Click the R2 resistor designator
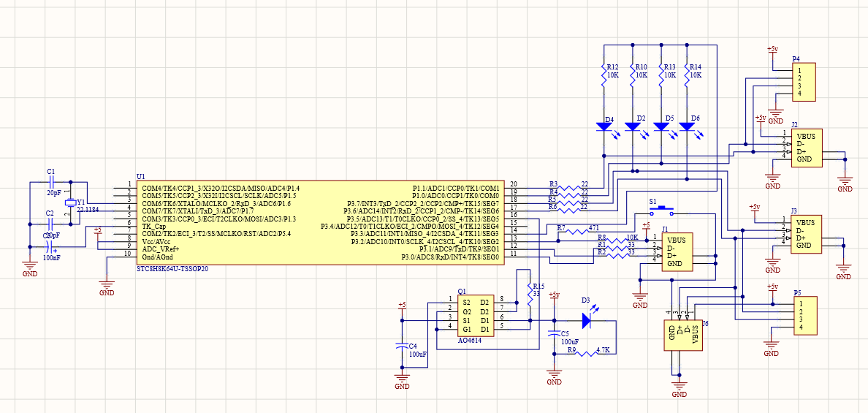Viewport: 868px width, 413px height. pyautogui.click(x=601, y=252)
